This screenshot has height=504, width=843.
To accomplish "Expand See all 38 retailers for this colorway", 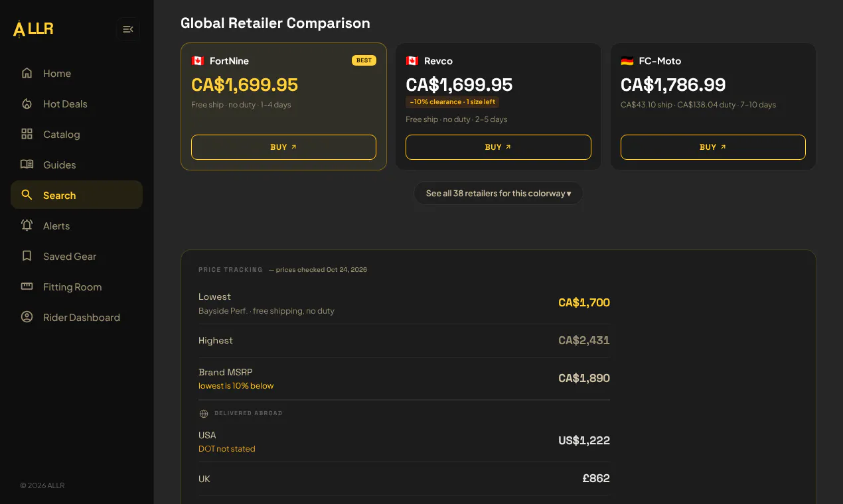I will coord(498,194).
